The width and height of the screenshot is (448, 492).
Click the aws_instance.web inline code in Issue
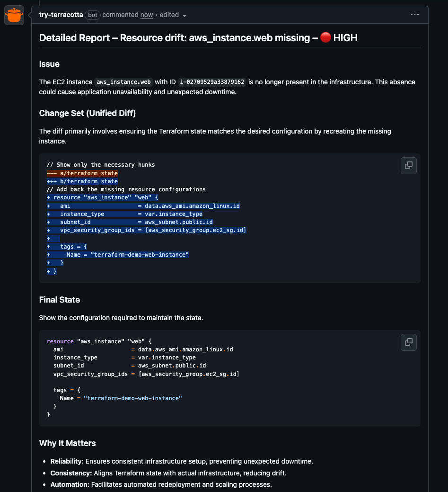[123, 82]
